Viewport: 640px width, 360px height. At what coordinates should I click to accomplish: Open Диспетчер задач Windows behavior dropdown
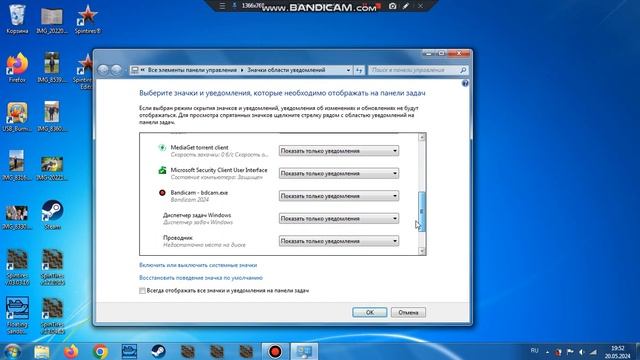pos(339,218)
